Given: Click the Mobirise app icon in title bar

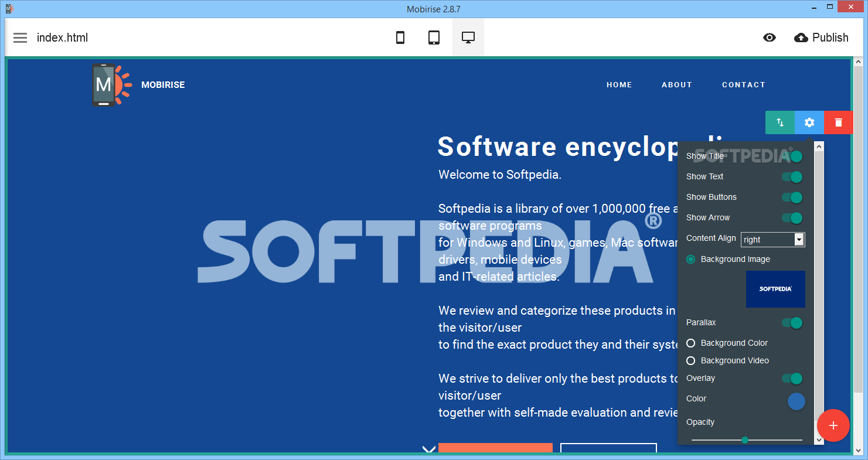Looking at the screenshot, I should tap(9, 9).
